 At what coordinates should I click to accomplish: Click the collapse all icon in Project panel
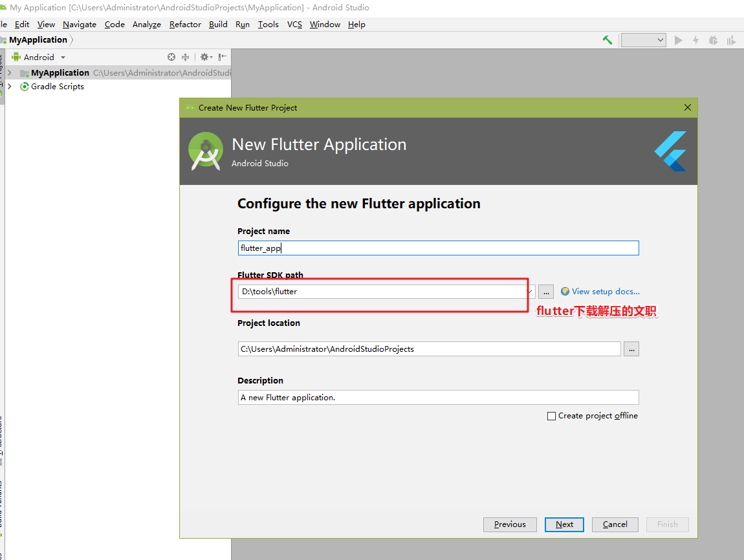tap(186, 57)
